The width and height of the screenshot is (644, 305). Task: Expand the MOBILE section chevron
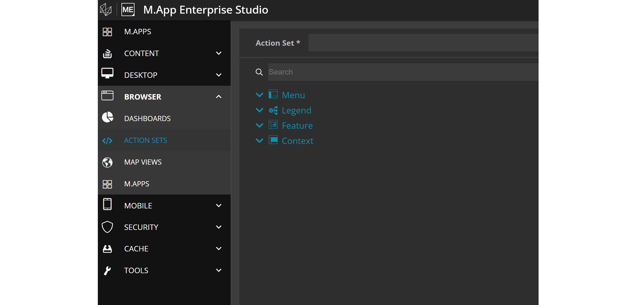[x=219, y=205]
